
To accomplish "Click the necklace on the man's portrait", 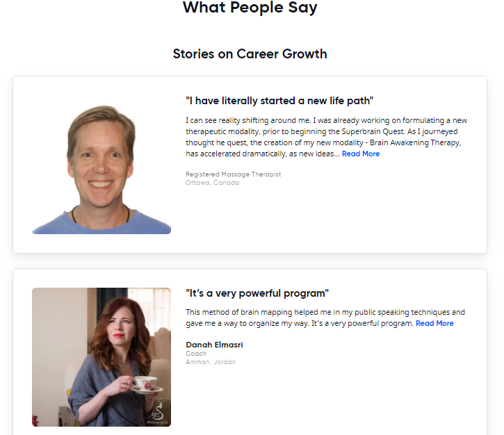I will [101, 215].
